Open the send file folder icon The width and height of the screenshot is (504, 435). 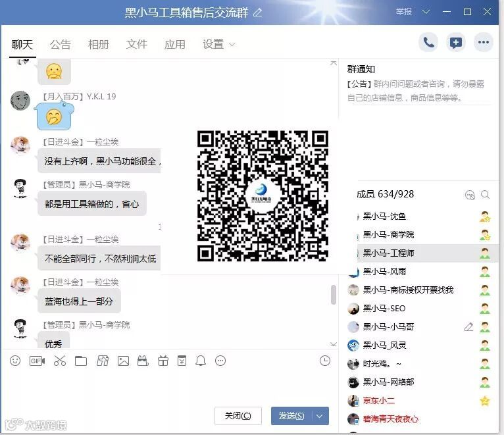(x=81, y=361)
